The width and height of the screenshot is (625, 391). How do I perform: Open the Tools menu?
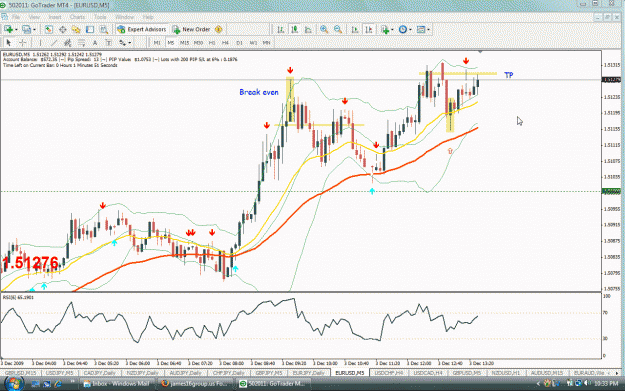pyautogui.click(x=100, y=18)
